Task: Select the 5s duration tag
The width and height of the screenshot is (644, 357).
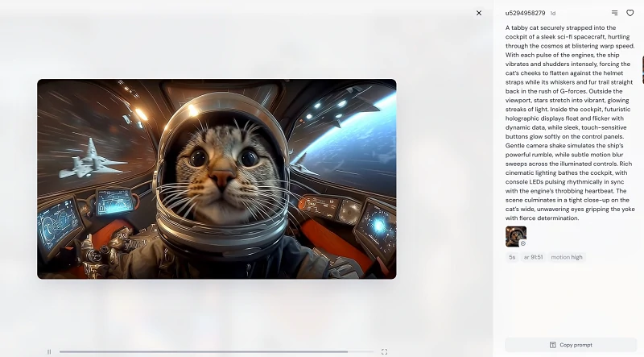Action: click(512, 257)
